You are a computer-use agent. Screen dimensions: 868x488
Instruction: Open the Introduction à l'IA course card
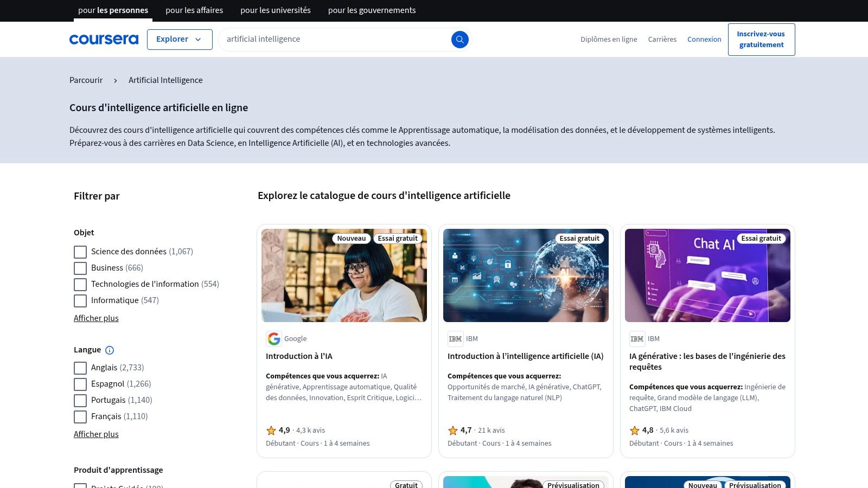point(299,356)
